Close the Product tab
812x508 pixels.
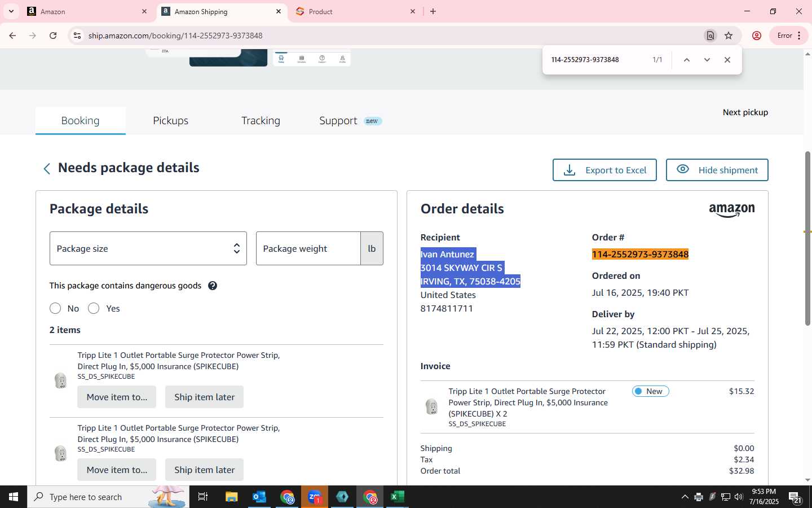413,11
